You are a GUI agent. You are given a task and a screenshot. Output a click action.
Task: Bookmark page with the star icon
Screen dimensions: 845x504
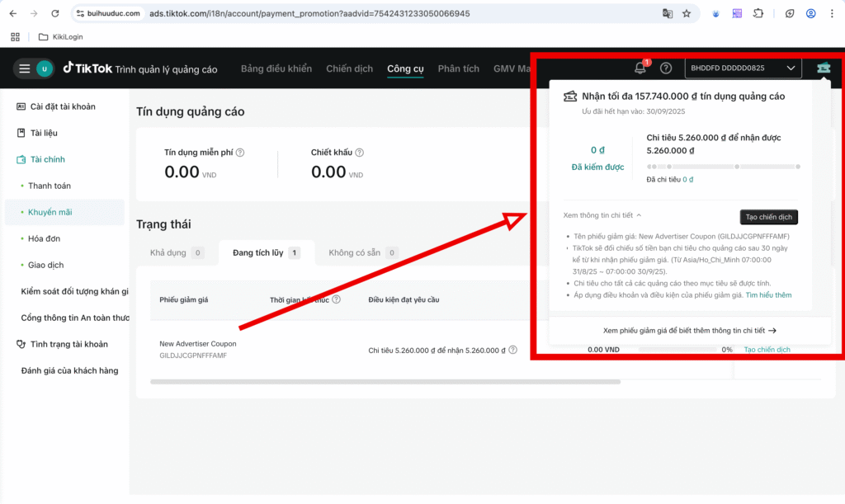point(687,14)
